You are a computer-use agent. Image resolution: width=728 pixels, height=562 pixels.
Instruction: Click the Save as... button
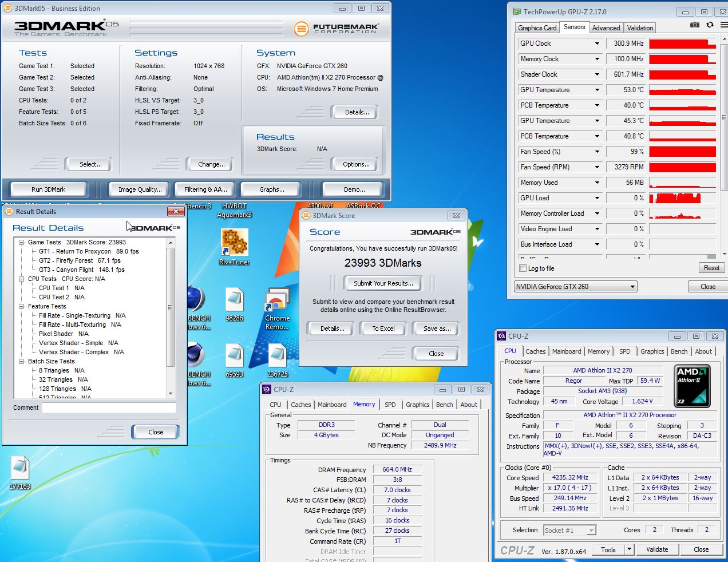tap(437, 329)
